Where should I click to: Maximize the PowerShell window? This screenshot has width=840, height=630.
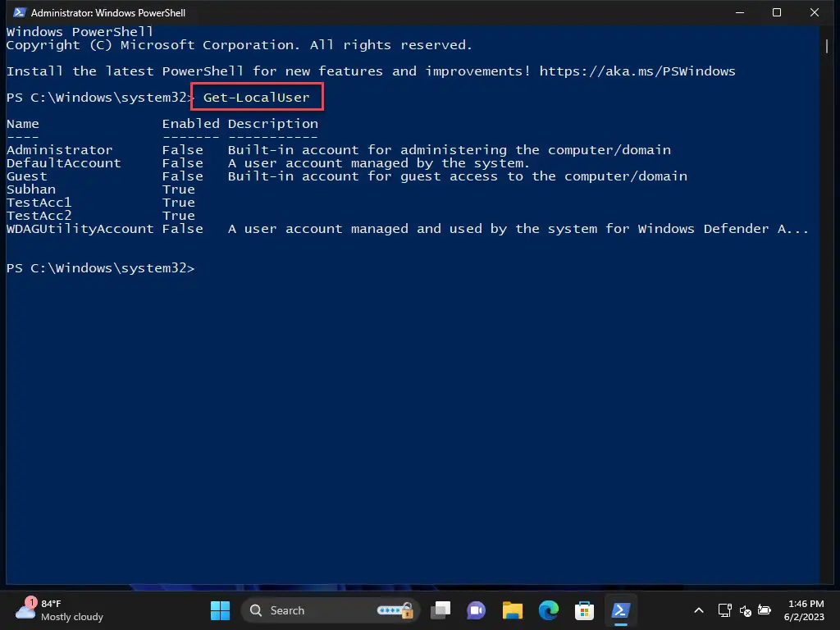coord(777,12)
